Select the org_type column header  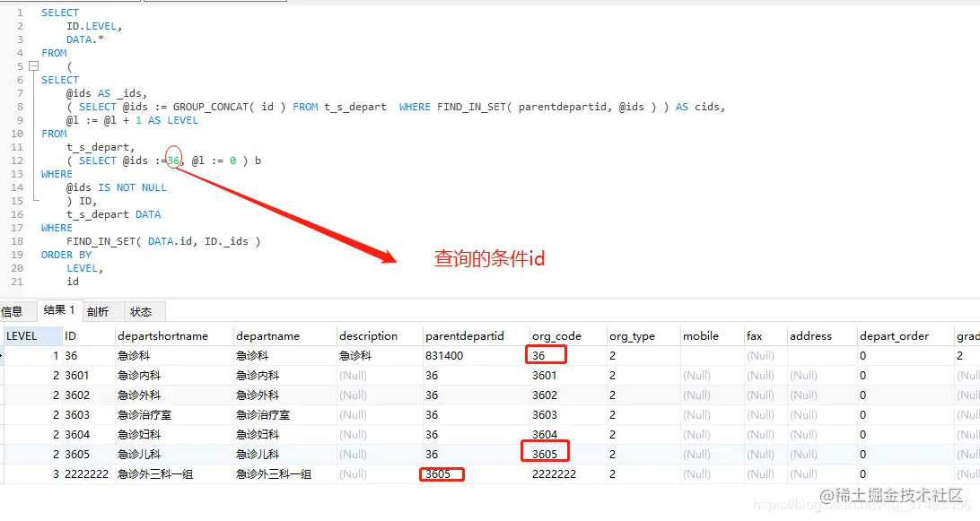(x=643, y=335)
